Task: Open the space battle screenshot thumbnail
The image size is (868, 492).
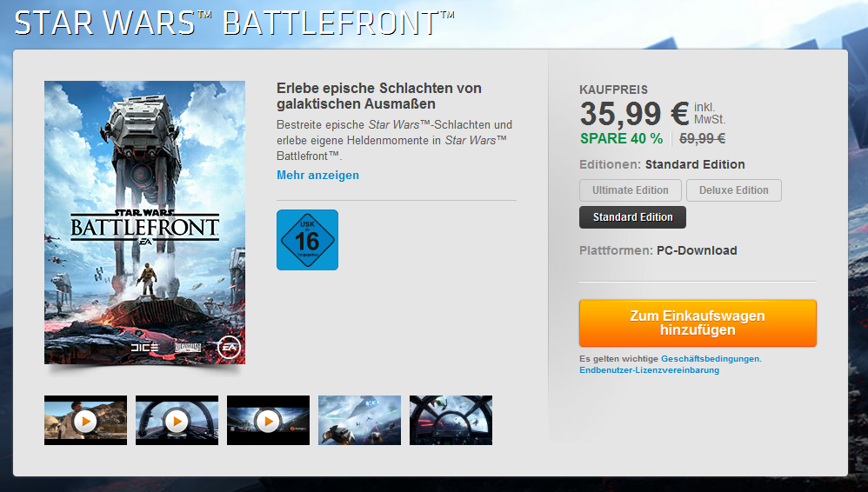Action: point(360,420)
